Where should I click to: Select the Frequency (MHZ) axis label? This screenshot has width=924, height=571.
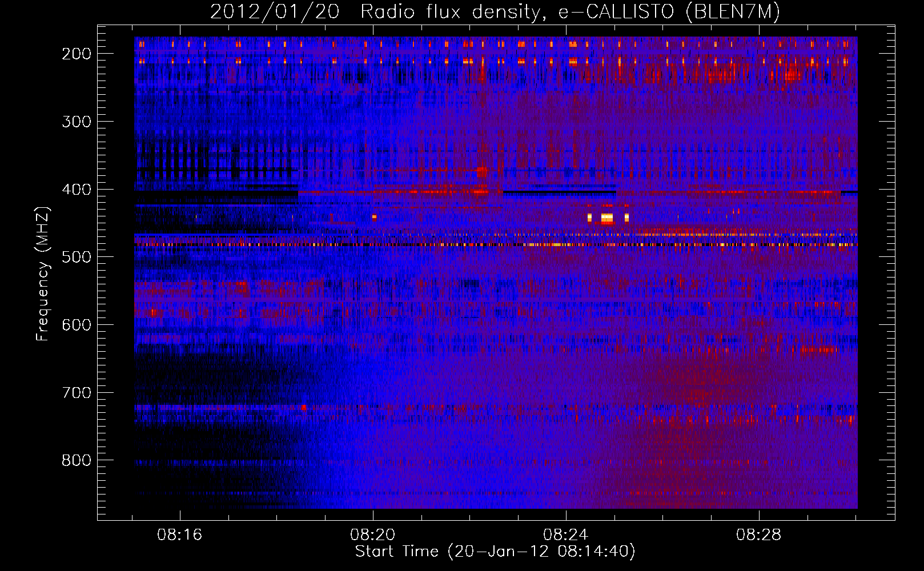click(43, 274)
